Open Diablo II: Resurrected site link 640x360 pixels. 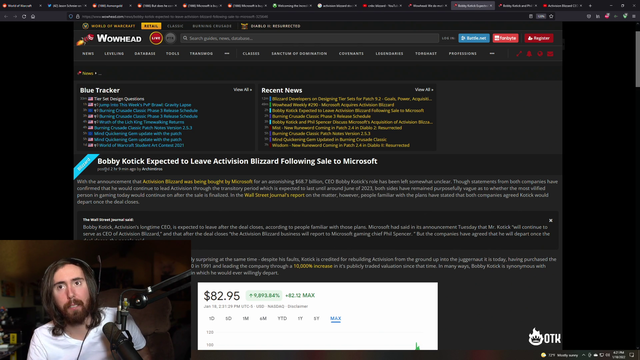[276, 26]
